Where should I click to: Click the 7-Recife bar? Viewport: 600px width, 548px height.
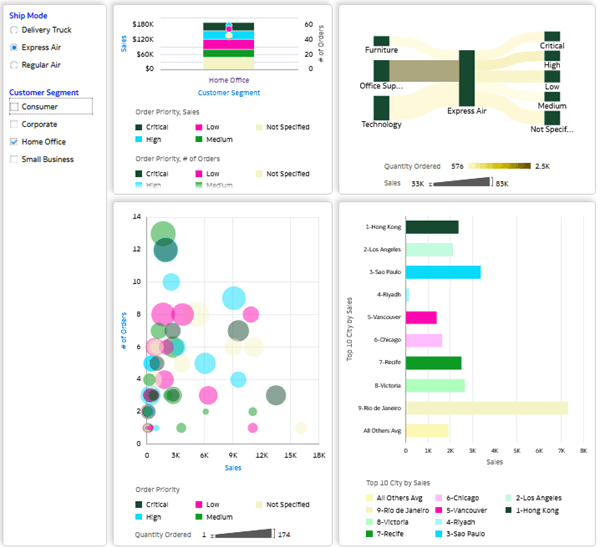click(434, 363)
